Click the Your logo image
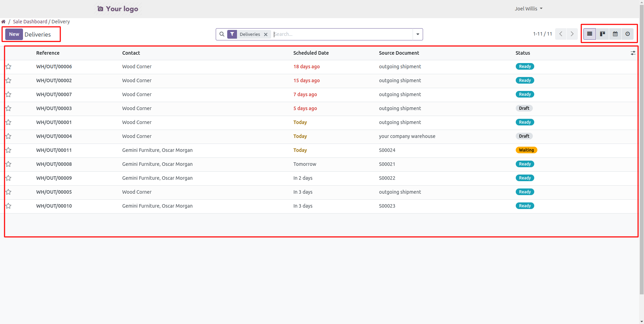This screenshot has width=644, height=324. coord(117,9)
